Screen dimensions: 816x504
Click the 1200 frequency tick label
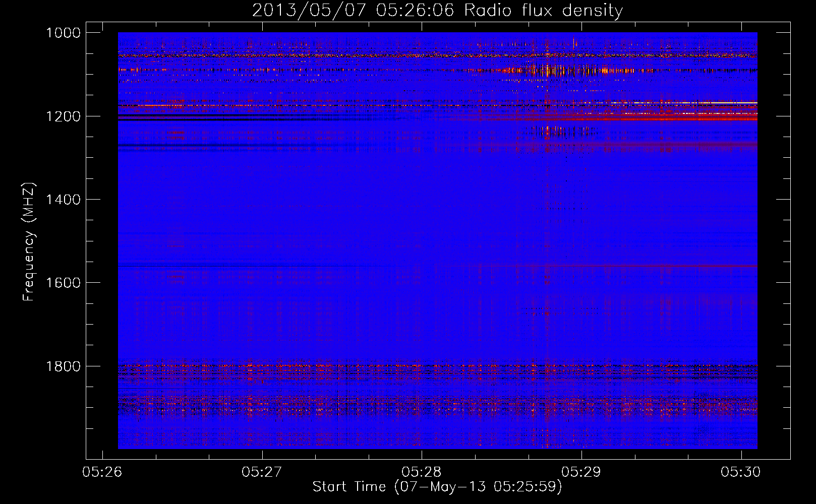(x=64, y=116)
